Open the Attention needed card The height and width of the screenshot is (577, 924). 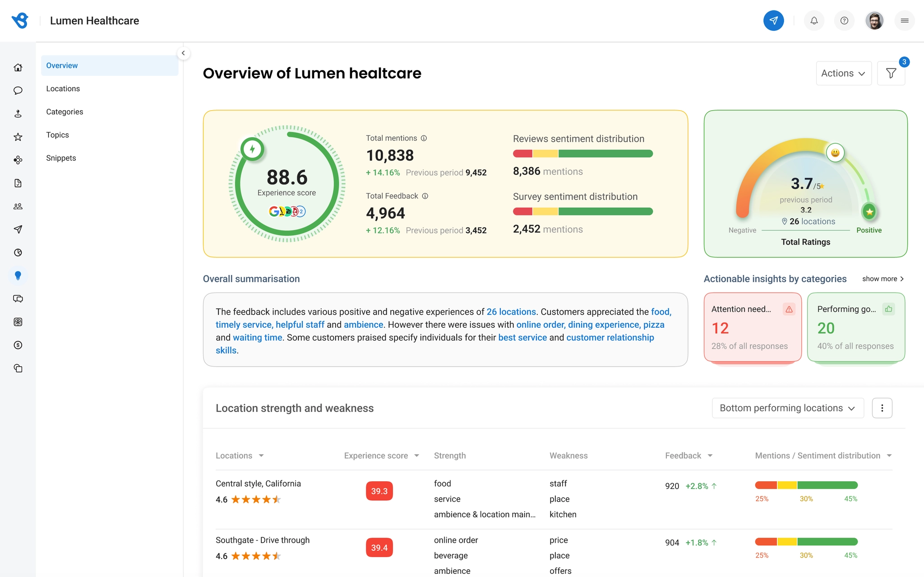pos(753,327)
